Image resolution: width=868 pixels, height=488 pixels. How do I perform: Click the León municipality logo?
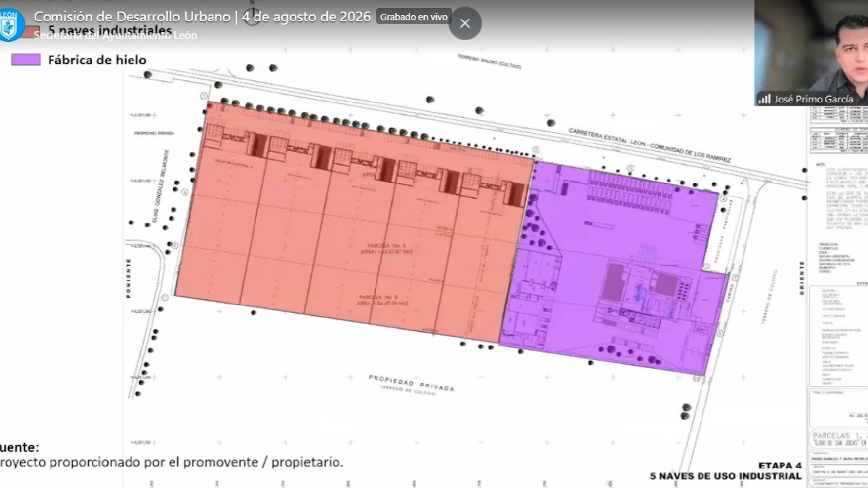tap(12, 25)
